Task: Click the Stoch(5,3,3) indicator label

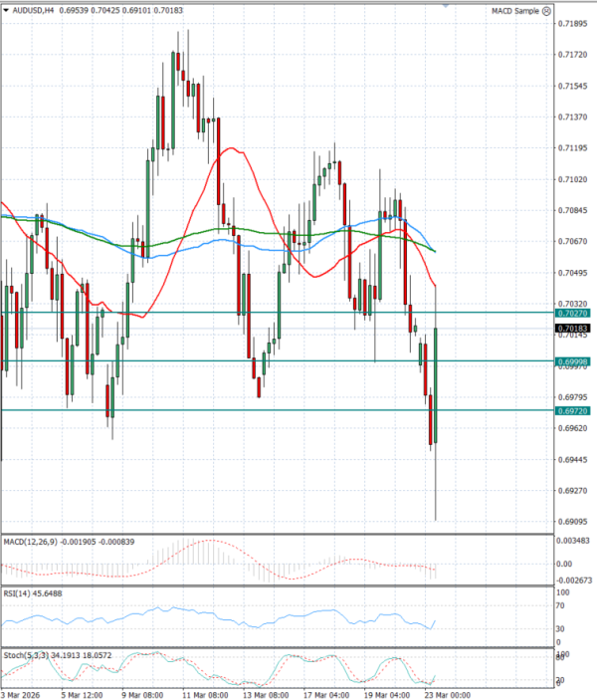Action: (24, 657)
